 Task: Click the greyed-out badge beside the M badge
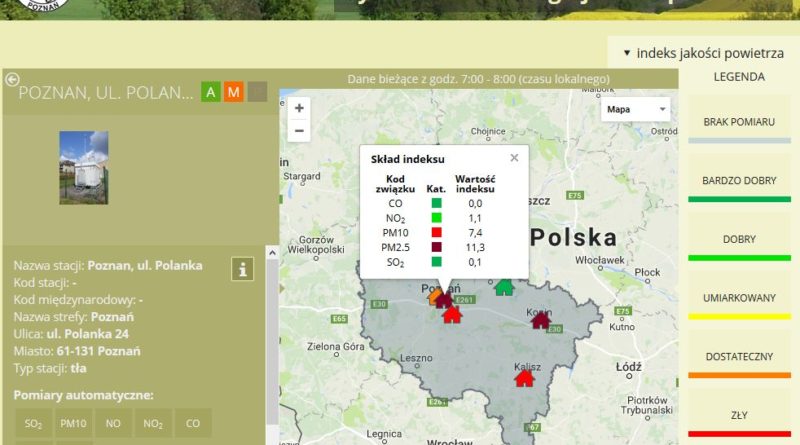click(x=257, y=92)
